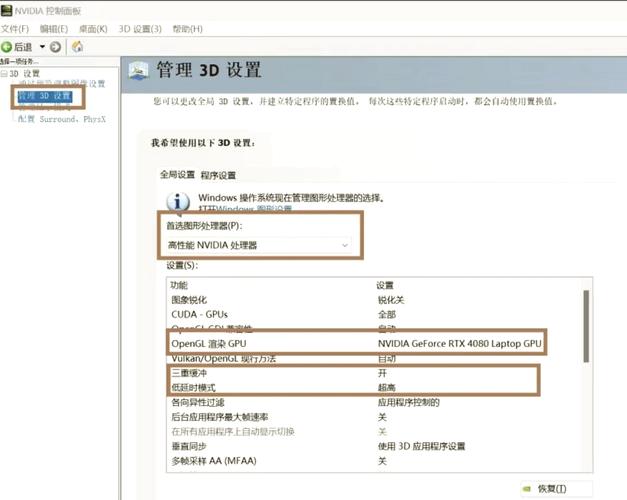
Task: Click 使用 3D 应用程序设置 value
Action: click(x=421, y=446)
